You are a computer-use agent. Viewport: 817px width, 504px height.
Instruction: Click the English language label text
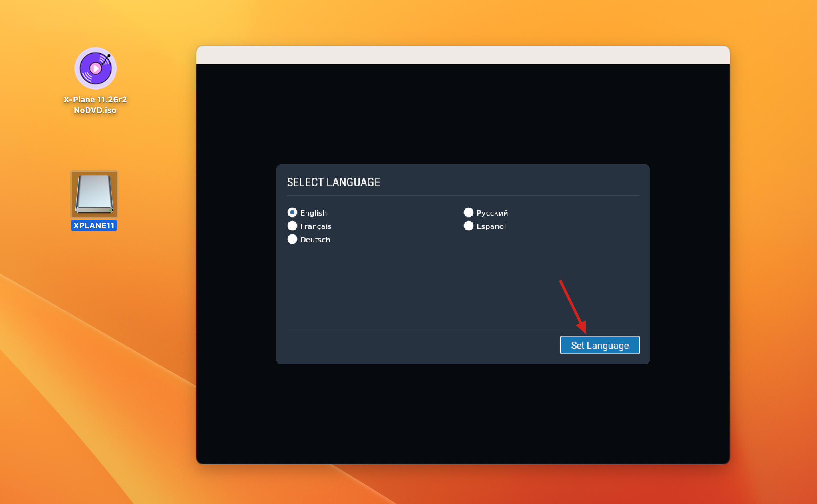coord(313,213)
